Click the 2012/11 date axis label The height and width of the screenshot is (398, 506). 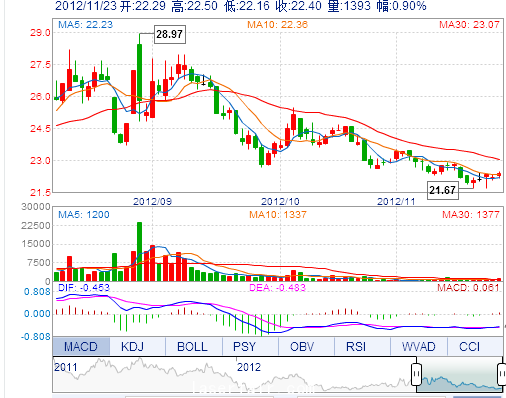(x=396, y=201)
